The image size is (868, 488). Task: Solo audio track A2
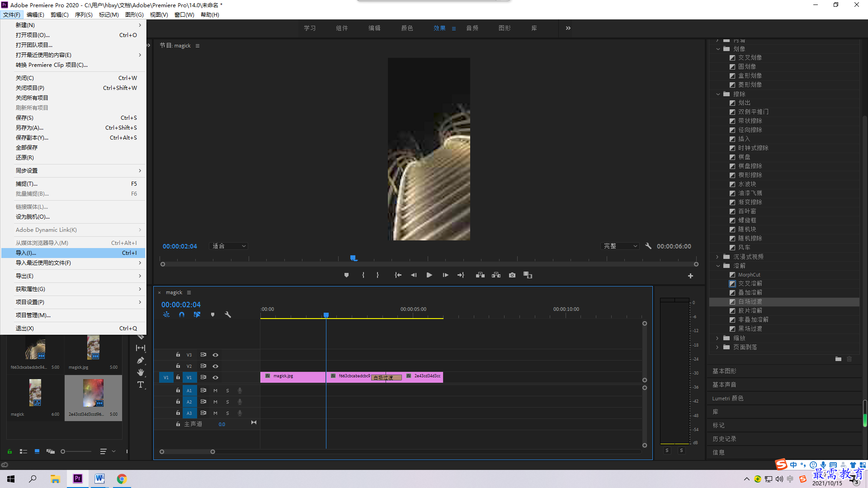tap(227, 402)
